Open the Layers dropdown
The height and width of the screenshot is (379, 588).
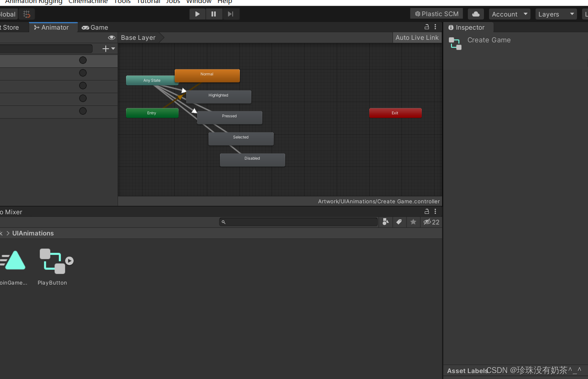[x=556, y=14]
